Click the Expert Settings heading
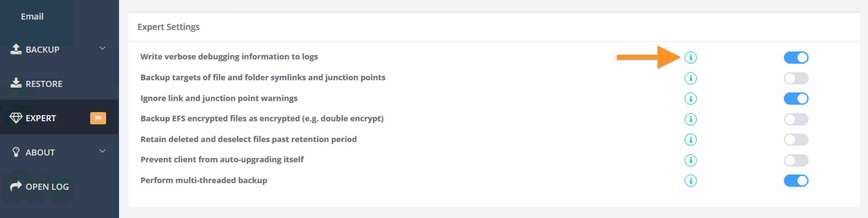 169,27
